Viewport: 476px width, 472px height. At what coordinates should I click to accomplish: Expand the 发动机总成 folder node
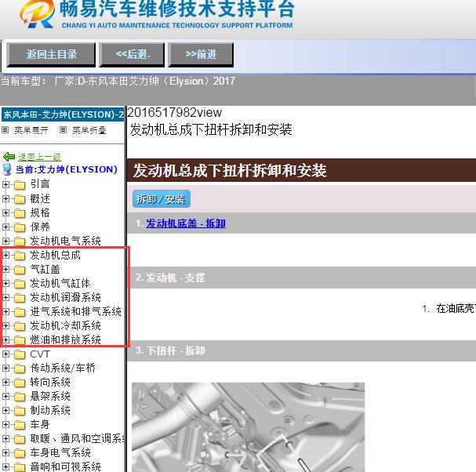point(5,255)
